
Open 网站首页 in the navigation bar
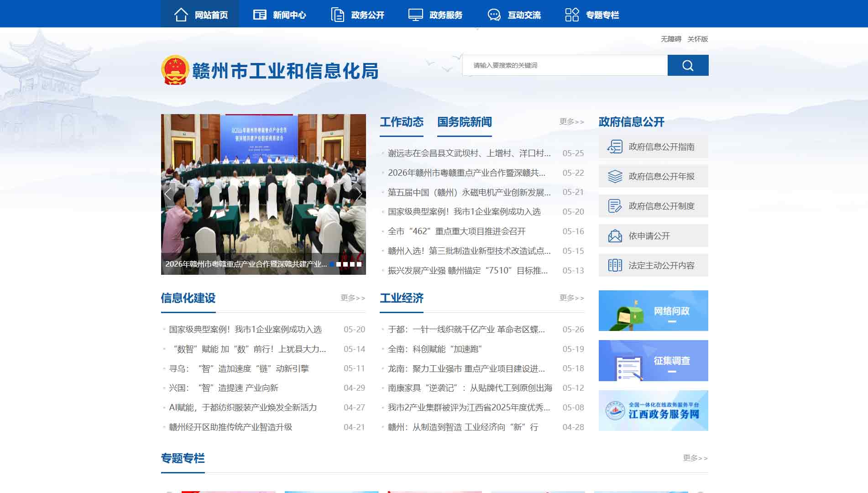tap(200, 15)
